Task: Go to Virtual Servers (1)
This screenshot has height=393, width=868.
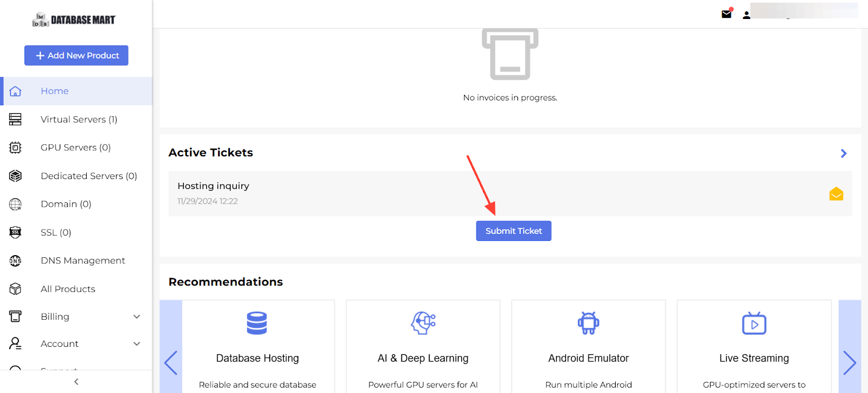Action: click(x=79, y=119)
